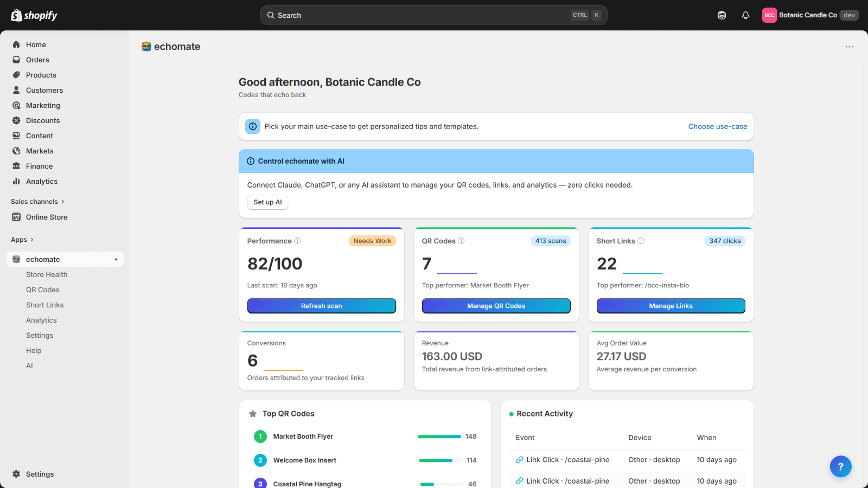Click the Discounts icon in sidebar

tap(16, 120)
